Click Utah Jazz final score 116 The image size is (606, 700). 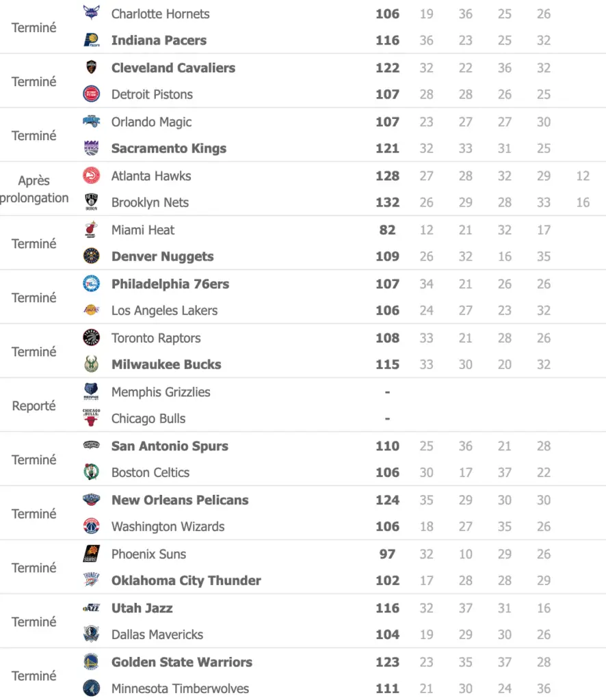tap(387, 608)
